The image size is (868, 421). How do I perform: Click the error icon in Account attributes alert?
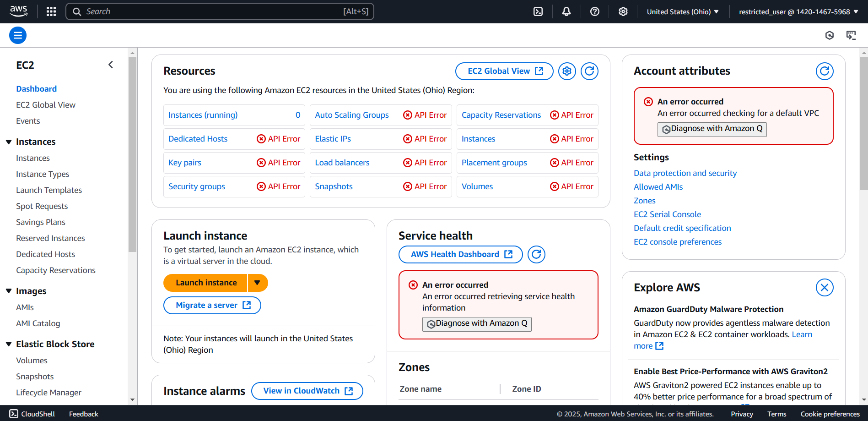point(648,102)
